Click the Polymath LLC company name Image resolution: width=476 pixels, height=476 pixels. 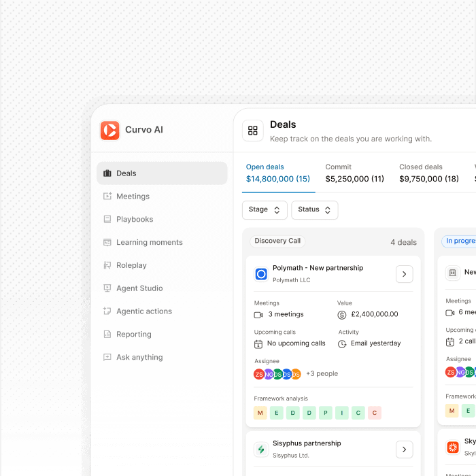coord(292,280)
